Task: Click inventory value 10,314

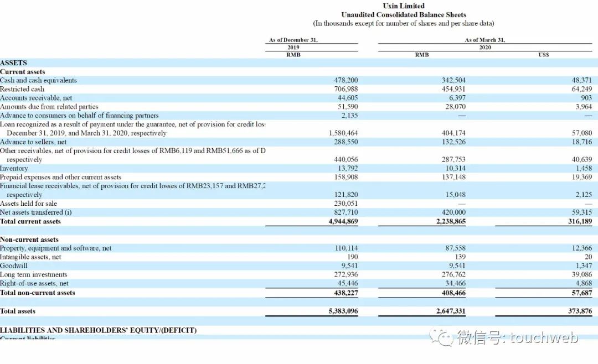Action: [x=455, y=168]
